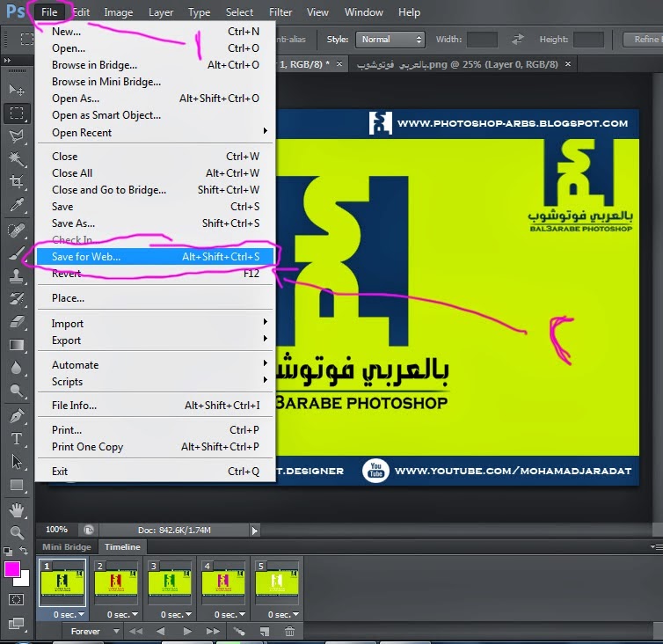Open frame 3 delay dropdown
This screenshot has height=644, width=663.
click(x=176, y=614)
